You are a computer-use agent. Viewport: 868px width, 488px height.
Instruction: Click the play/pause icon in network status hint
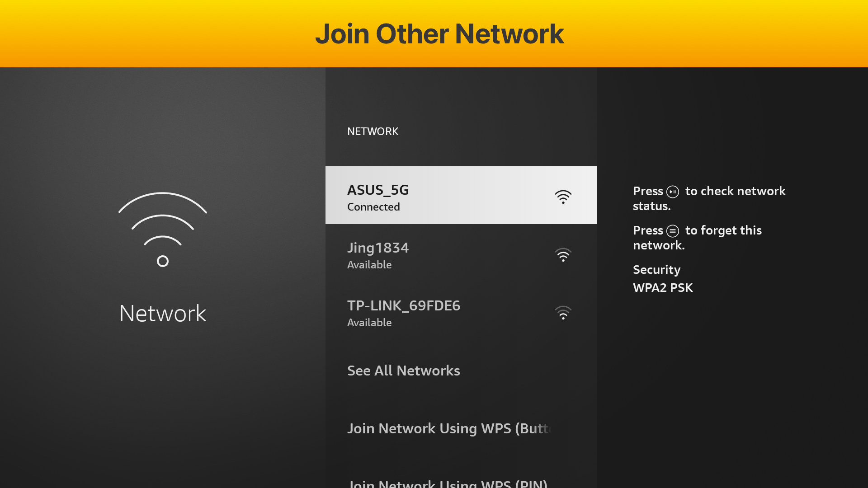coord(673,192)
